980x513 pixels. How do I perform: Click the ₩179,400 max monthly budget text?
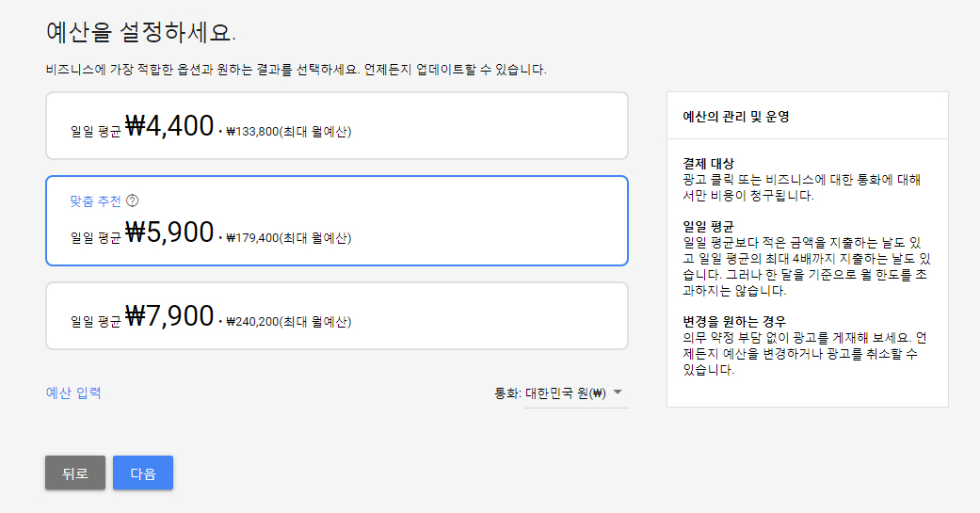[x=288, y=238]
